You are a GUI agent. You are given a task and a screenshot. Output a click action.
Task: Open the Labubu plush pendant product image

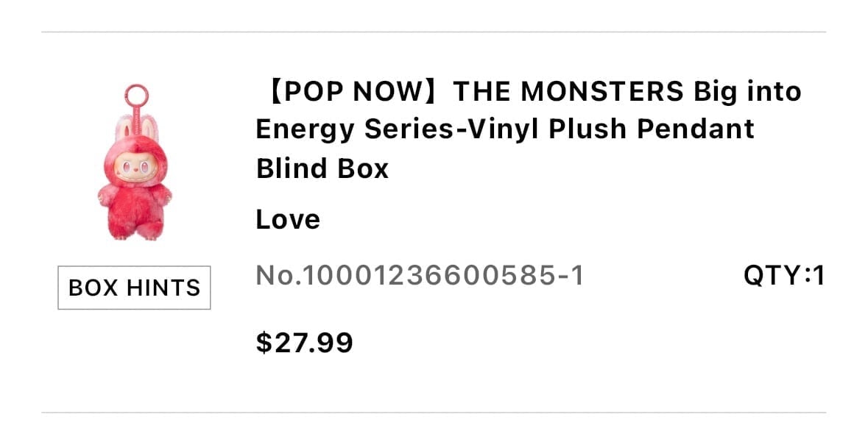(135, 162)
